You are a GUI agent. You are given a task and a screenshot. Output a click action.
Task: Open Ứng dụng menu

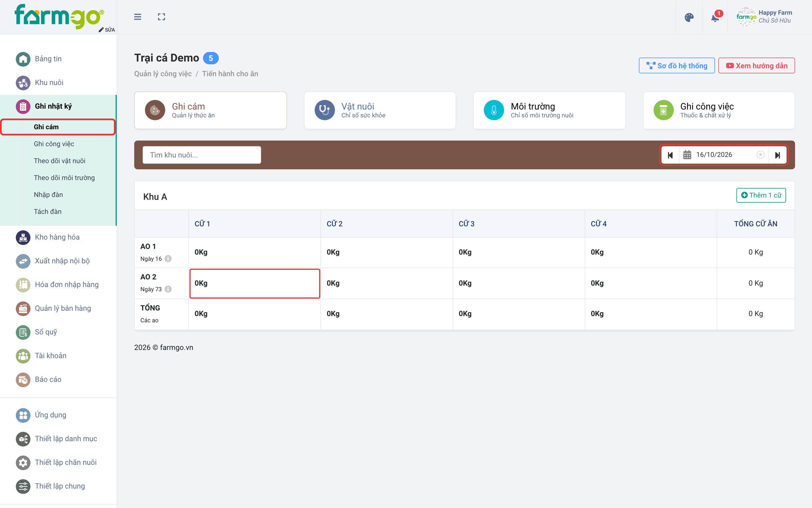(58, 415)
